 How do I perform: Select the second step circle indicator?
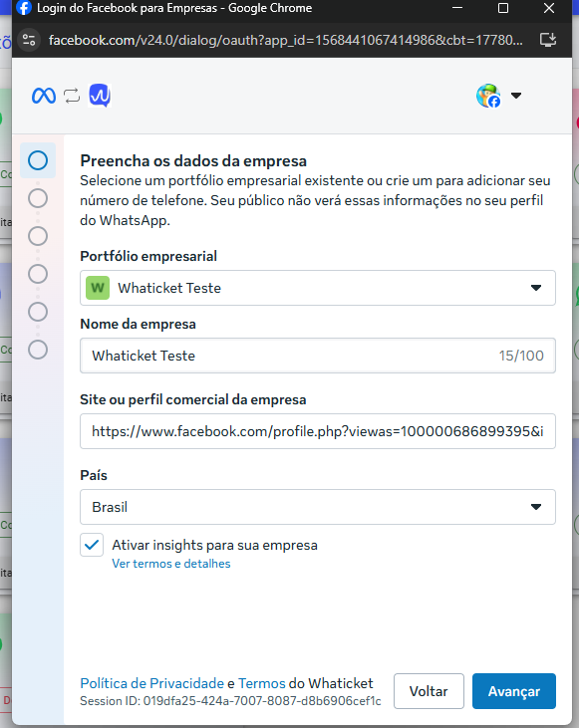[x=38, y=198]
